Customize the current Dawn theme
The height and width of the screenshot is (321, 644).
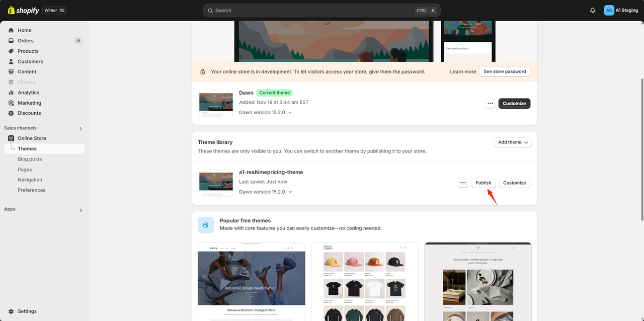click(x=514, y=103)
